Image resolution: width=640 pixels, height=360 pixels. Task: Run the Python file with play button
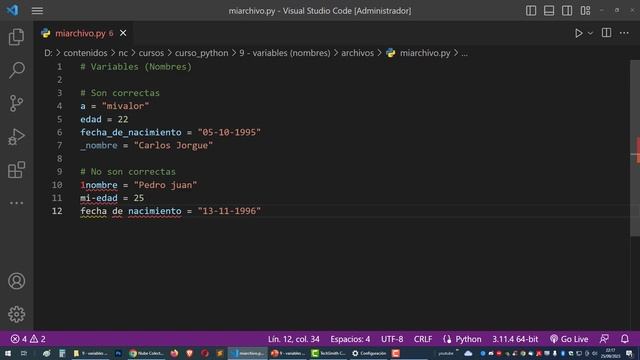(578, 33)
